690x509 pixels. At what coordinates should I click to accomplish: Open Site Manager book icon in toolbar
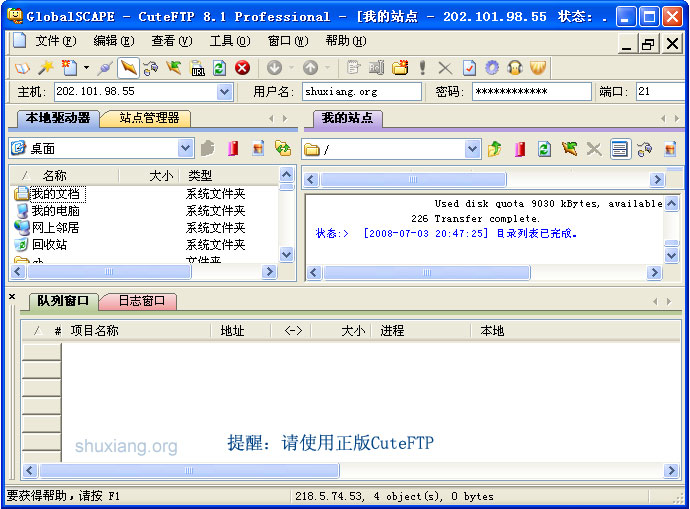click(x=22, y=68)
